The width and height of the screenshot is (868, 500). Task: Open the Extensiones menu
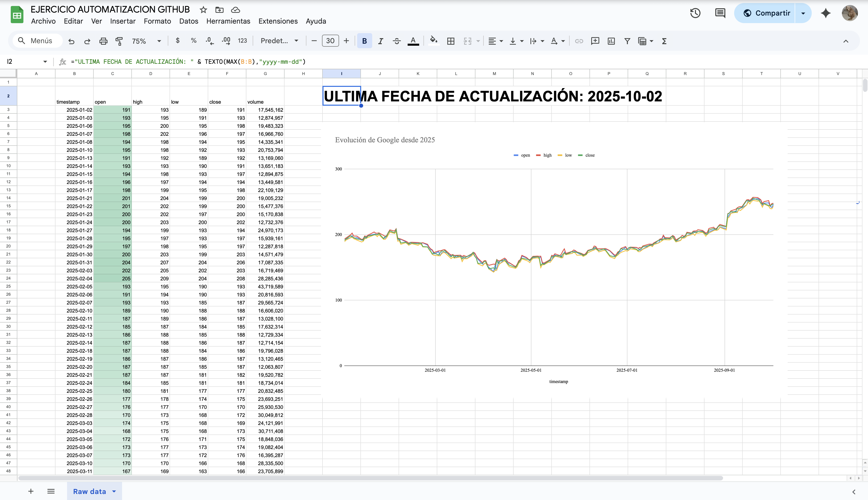278,21
